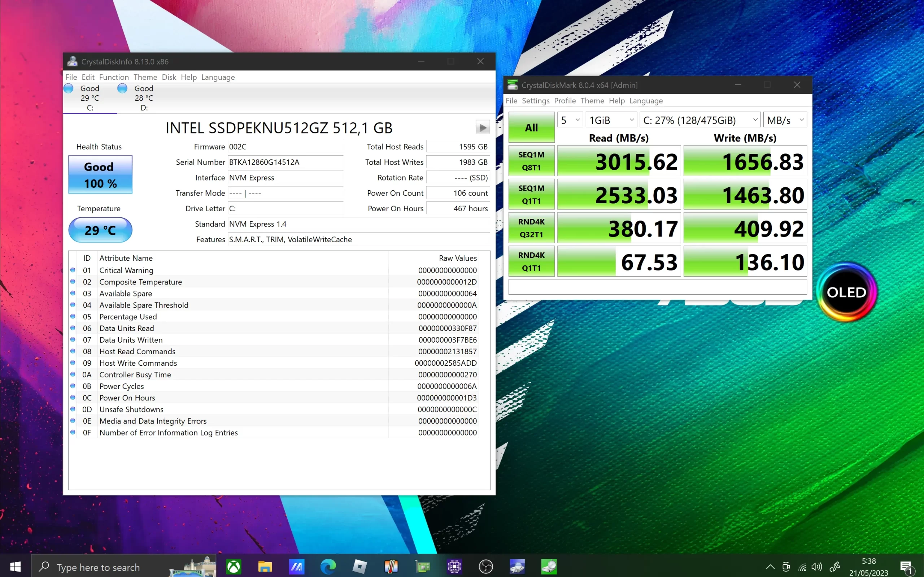The width and height of the screenshot is (924, 577).
Task: Click the CrystalDiskMark title bar app icon
Action: tap(513, 85)
